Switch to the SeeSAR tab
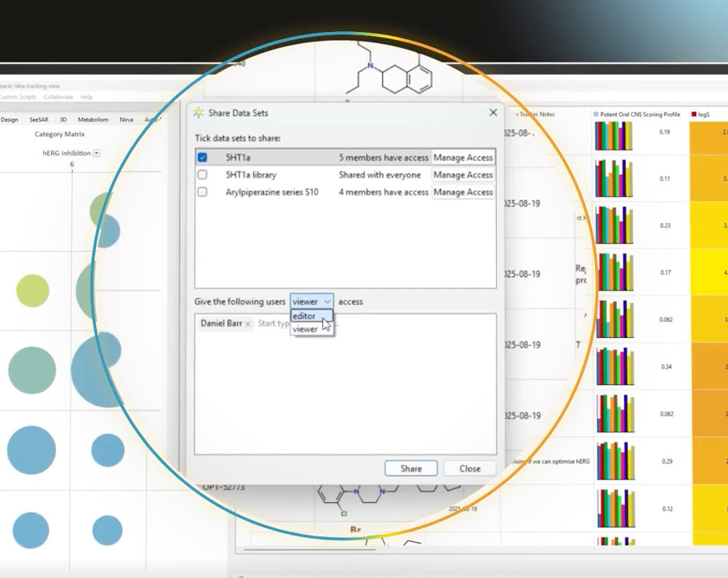 (x=38, y=119)
